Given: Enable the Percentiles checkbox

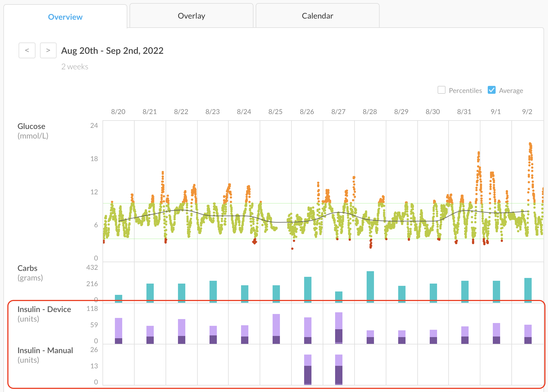Looking at the screenshot, I should 441,90.
